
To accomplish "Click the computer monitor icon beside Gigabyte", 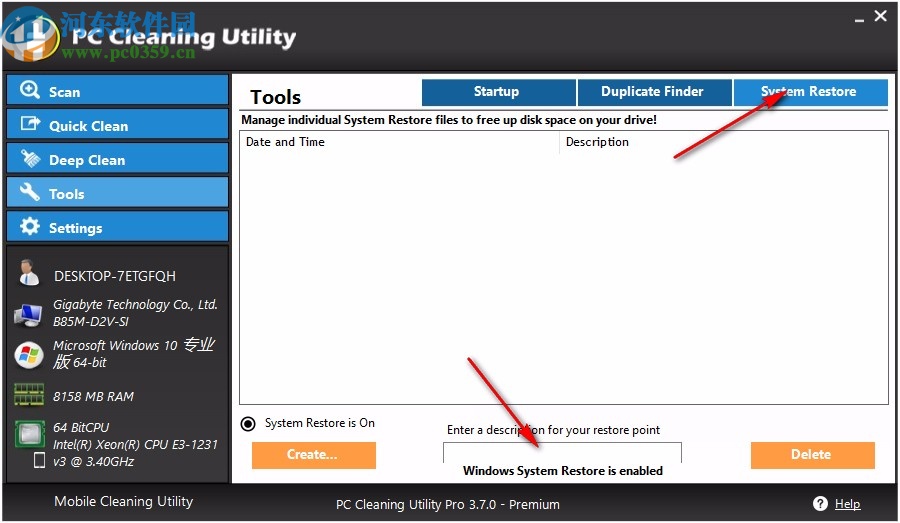I will [28, 314].
